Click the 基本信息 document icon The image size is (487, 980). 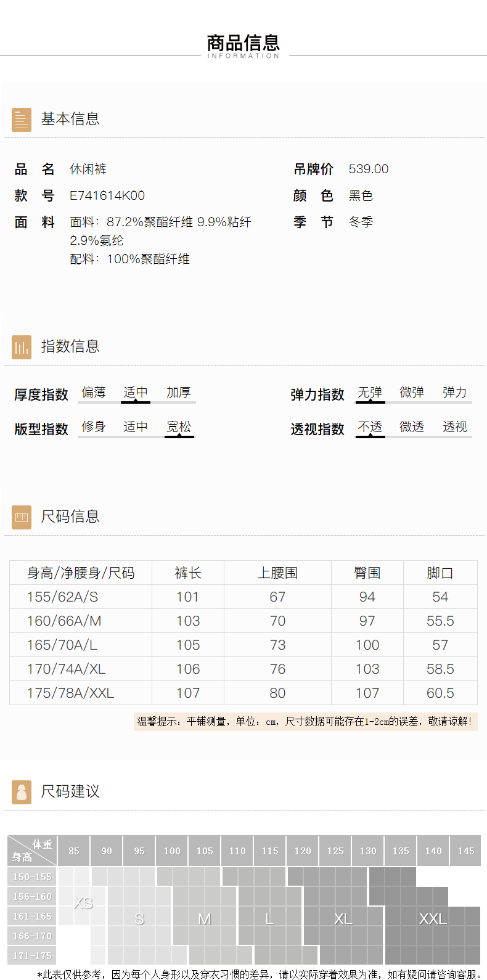coord(22,120)
